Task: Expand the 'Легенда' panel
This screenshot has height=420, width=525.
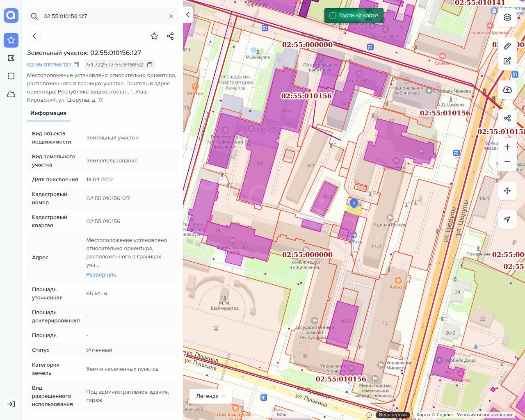Action: 211,396
